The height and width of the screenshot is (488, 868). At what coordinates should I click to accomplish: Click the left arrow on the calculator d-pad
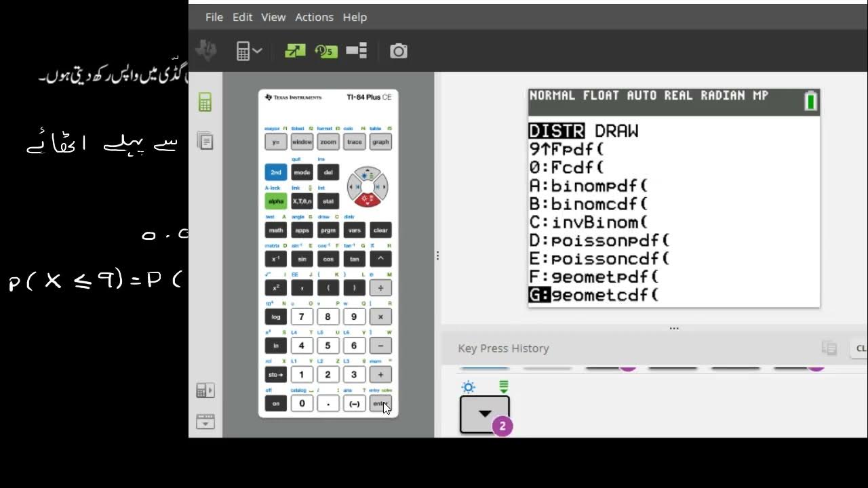[x=354, y=186]
